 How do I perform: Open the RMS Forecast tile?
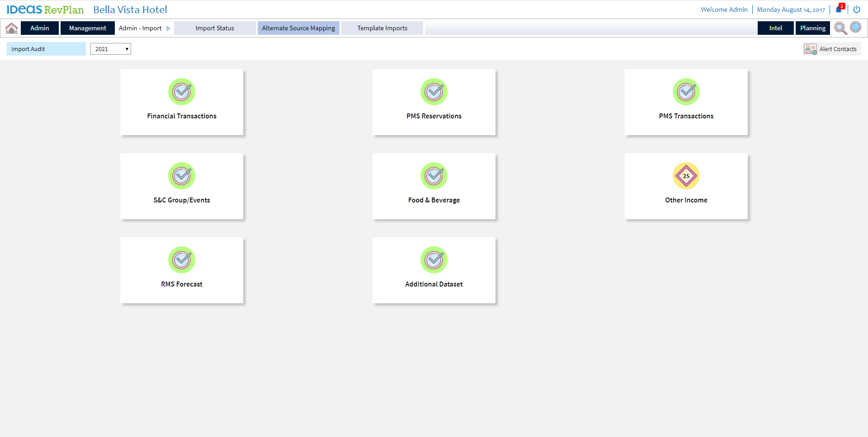(182, 270)
